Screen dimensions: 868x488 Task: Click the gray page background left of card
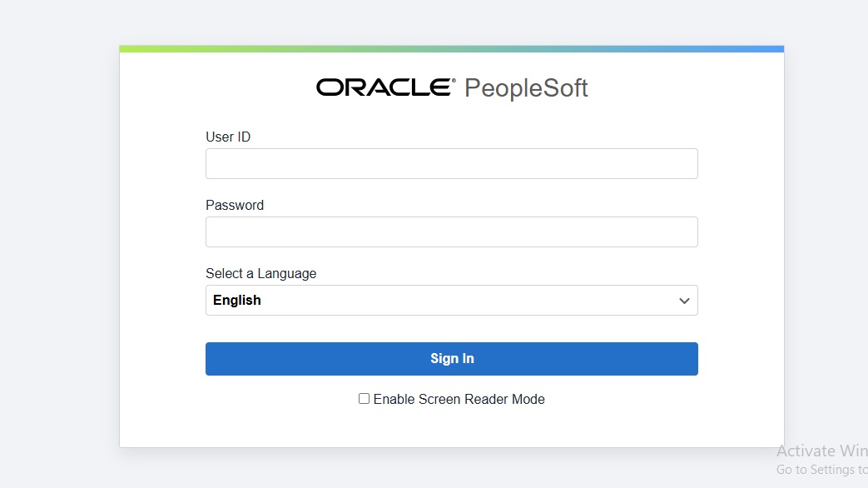(x=58, y=250)
